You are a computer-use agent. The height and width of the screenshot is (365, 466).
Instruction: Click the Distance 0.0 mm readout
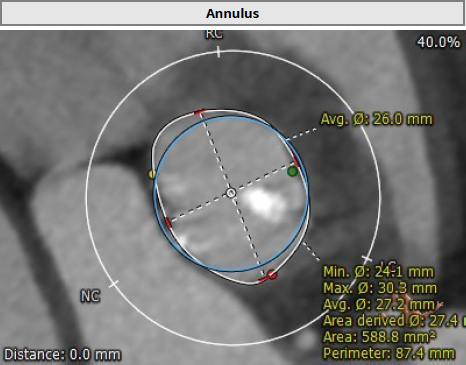[62, 354]
